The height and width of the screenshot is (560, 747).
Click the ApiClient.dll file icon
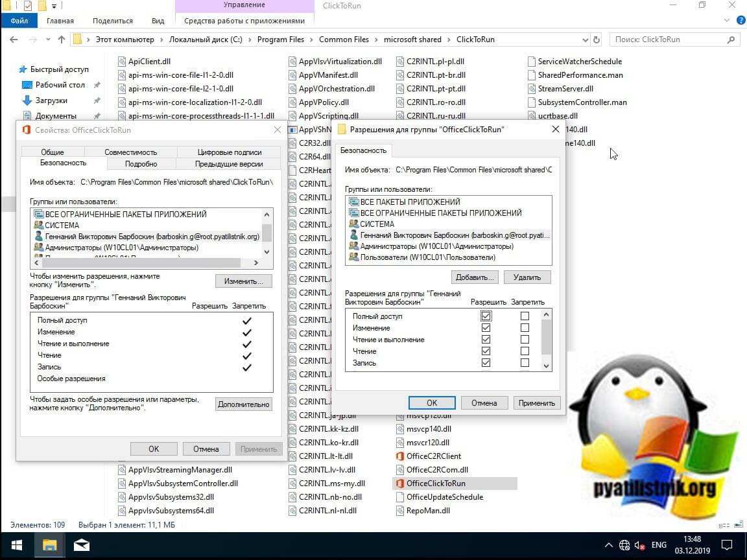122,62
